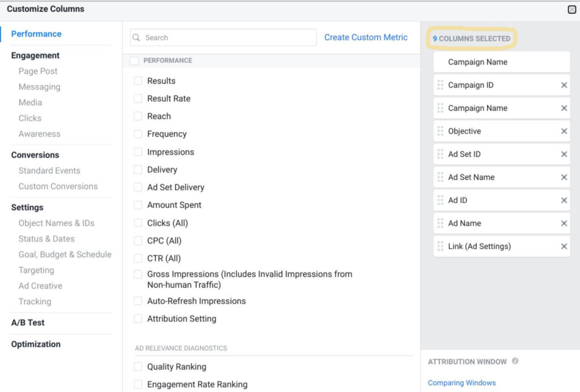Check the Impressions metric
The image size is (580, 392).
[x=138, y=152]
